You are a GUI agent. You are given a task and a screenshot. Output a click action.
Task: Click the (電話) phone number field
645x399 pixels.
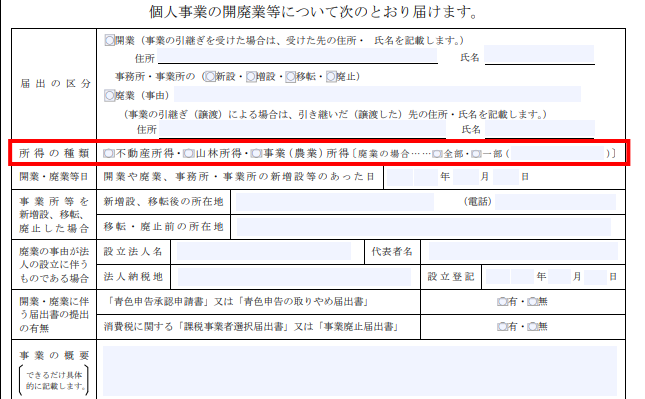(x=555, y=202)
